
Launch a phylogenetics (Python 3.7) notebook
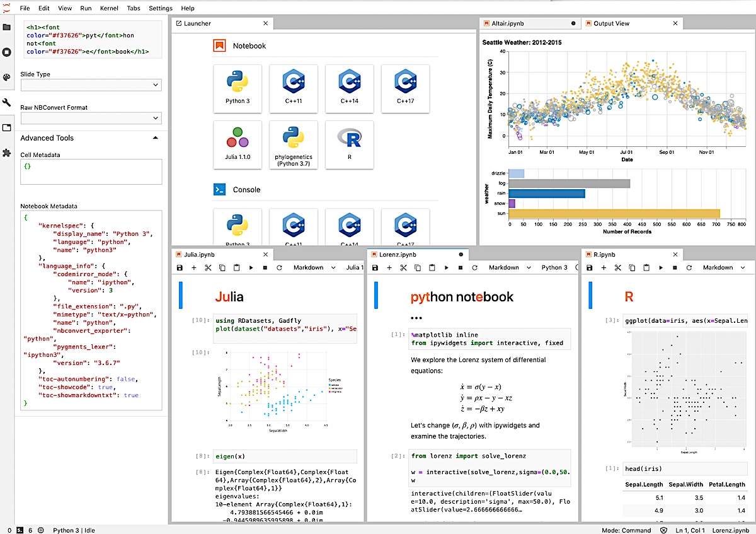tap(294, 145)
